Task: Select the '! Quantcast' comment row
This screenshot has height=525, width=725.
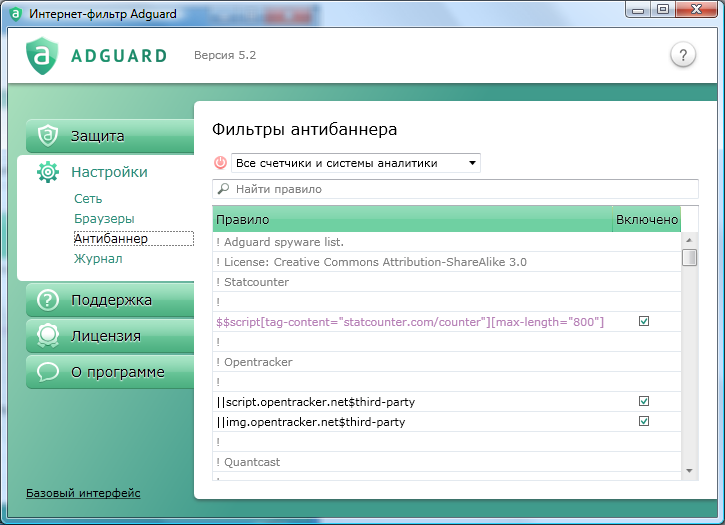Action: 447,462
